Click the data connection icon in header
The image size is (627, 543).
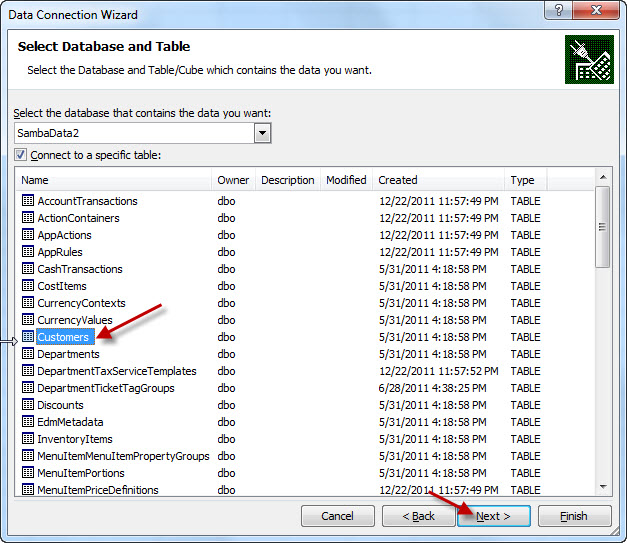pos(588,59)
